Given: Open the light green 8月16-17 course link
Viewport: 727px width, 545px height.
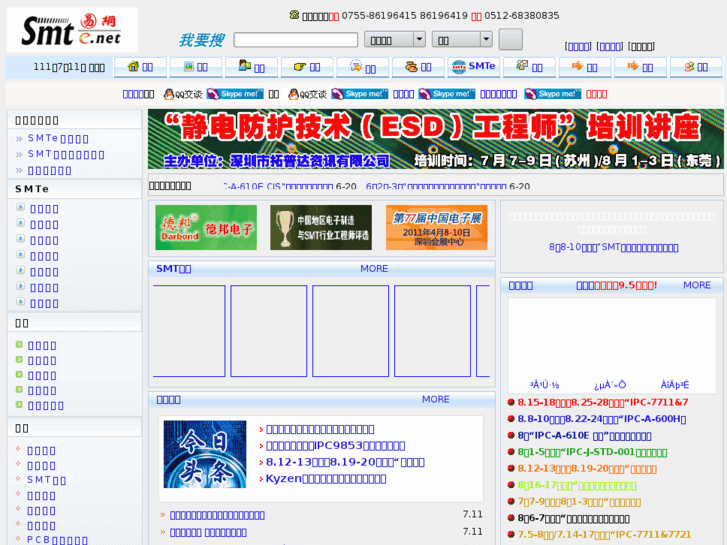Looking at the screenshot, I should click(x=577, y=486).
